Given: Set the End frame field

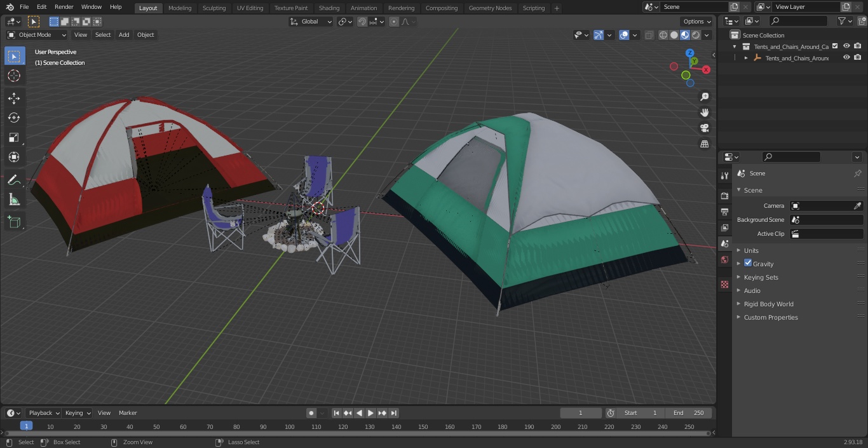Looking at the screenshot, I should (x=689, y=413).
